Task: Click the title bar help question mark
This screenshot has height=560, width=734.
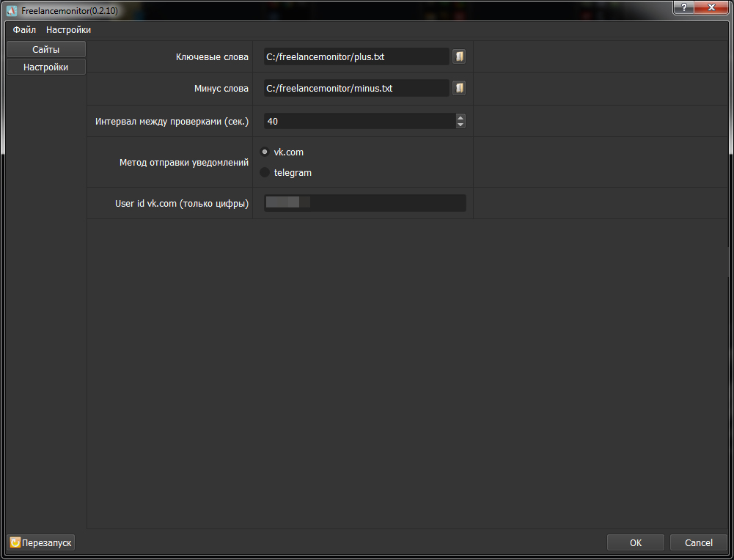Action: [684, 7]
